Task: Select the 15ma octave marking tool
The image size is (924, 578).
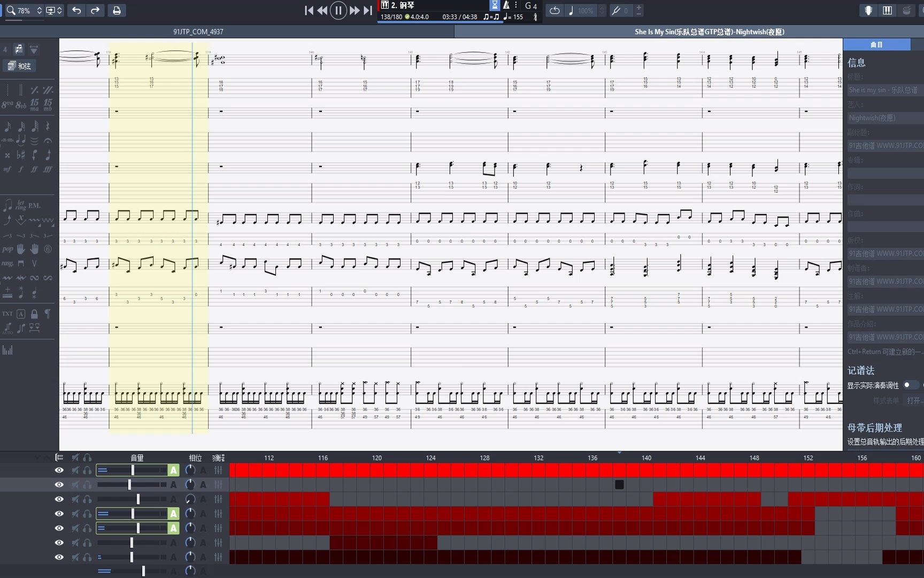Action: coord(34,104)
